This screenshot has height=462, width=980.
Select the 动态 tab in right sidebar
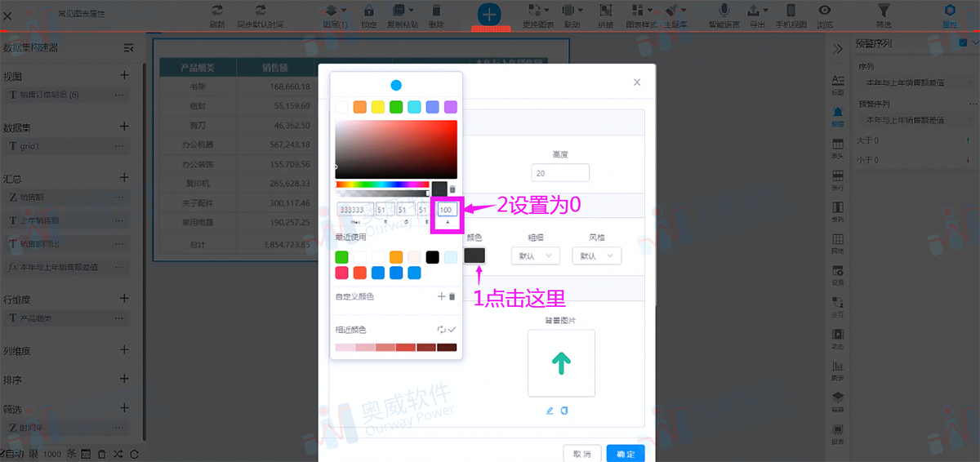(x=838, y=339)
